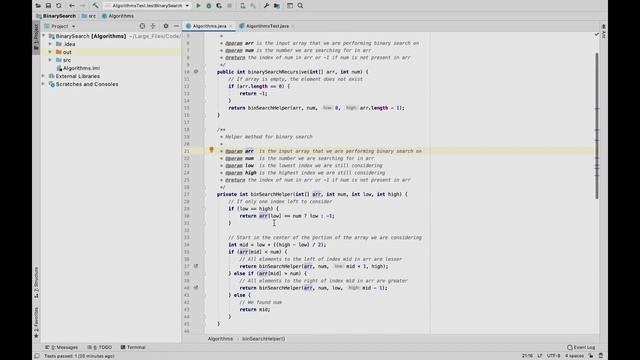
Task: Click the tool windows quick-access icon bottom-left
Action: coord(37,356)
